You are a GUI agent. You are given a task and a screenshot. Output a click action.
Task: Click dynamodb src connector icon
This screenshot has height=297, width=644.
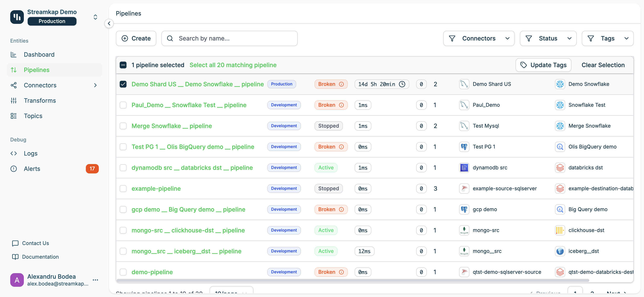click(464, 168)
